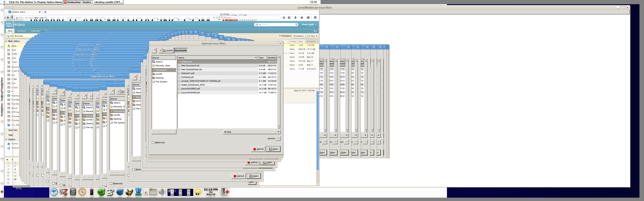Open the calculator from the dock
Screen dimensions: 644x201
click(73, 192)
